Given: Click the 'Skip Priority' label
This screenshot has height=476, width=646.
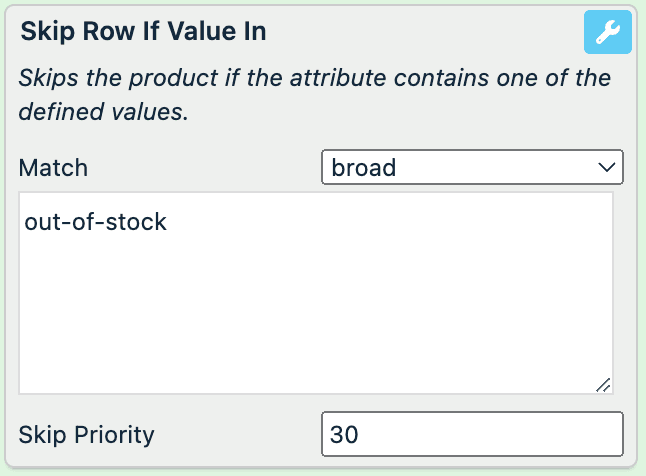Looking at the screenshot, I should click(x=87, y=435).
